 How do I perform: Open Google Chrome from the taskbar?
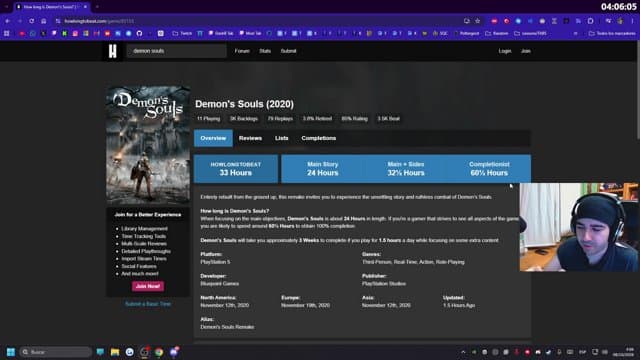[x=159, y=352]
